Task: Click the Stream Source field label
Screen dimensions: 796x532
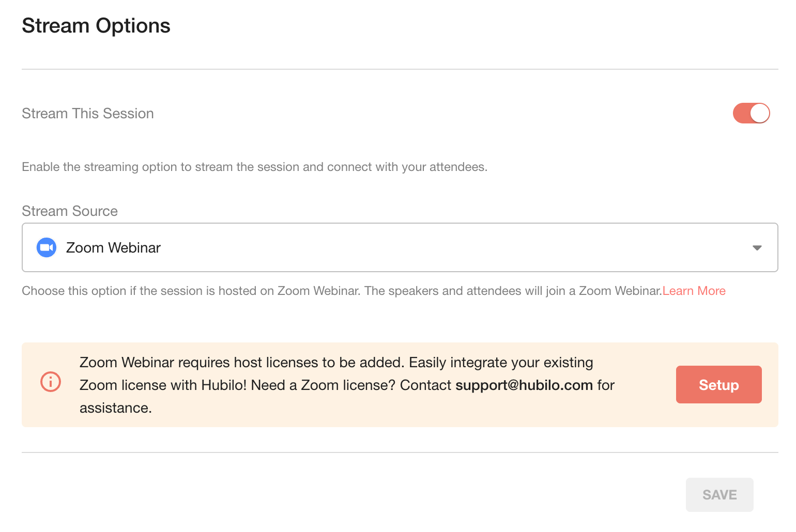Action: tap(70, 211)
